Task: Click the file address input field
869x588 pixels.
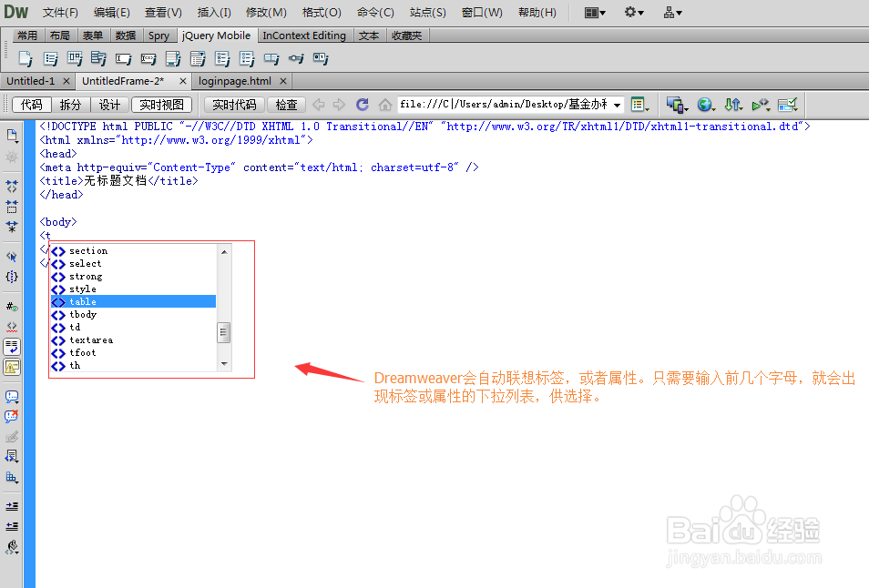Action: (503, 104)
